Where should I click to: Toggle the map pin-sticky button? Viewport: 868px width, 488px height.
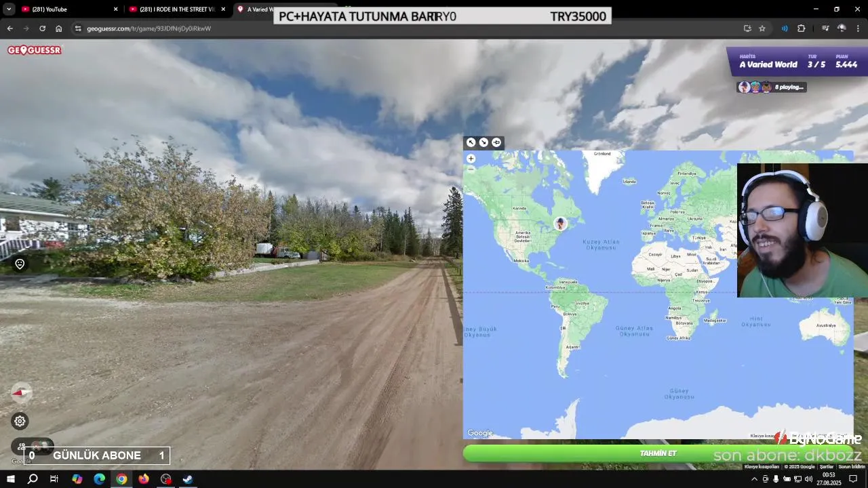[496, 142]
